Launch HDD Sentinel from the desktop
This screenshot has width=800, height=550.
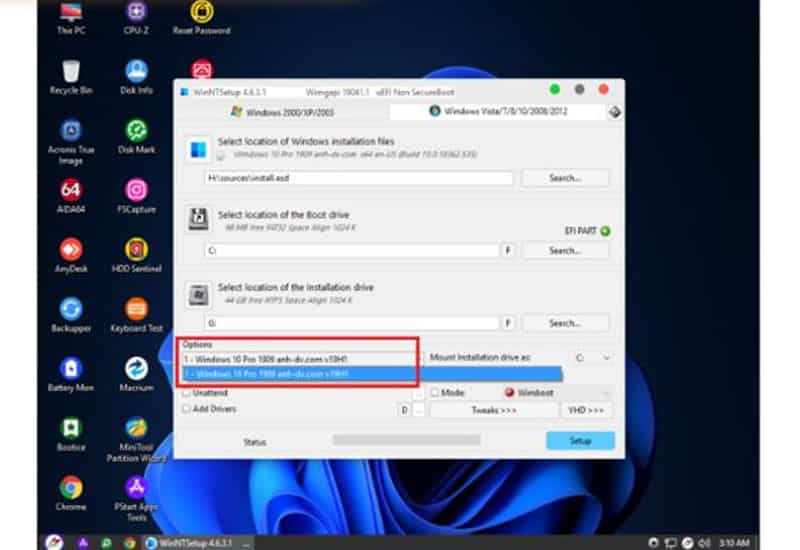coord(136,256)
